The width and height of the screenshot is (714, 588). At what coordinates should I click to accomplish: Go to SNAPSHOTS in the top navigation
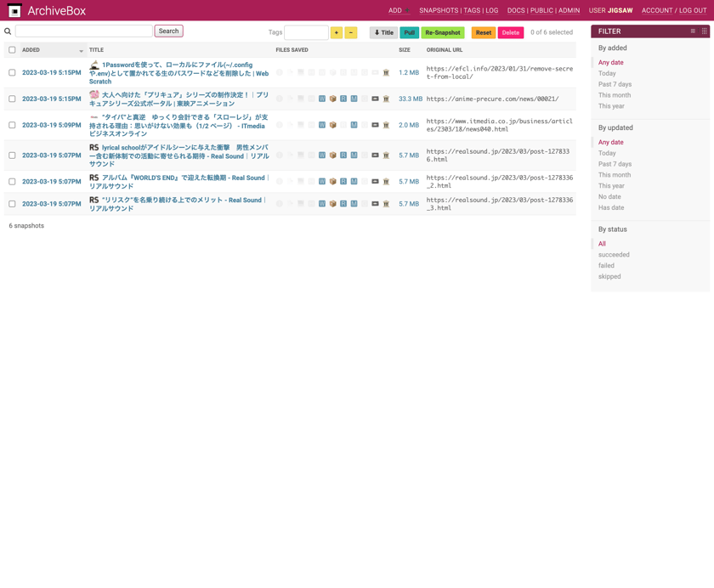[x=439, y=10]
